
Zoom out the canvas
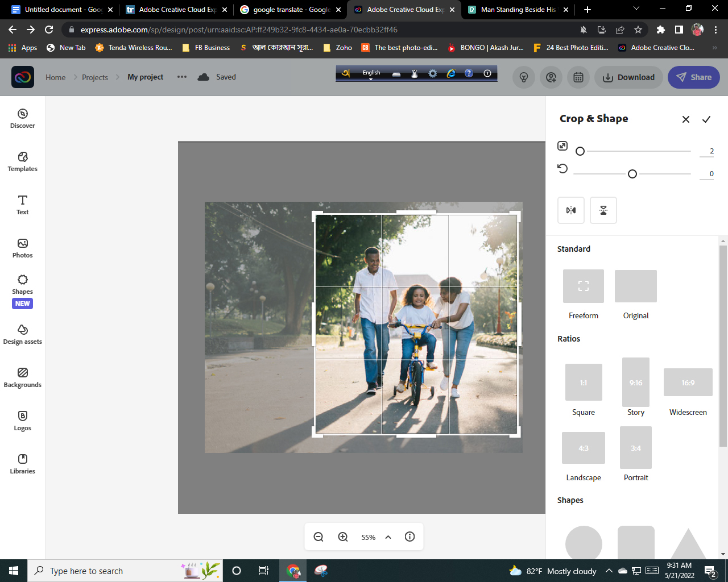point(318,537)
